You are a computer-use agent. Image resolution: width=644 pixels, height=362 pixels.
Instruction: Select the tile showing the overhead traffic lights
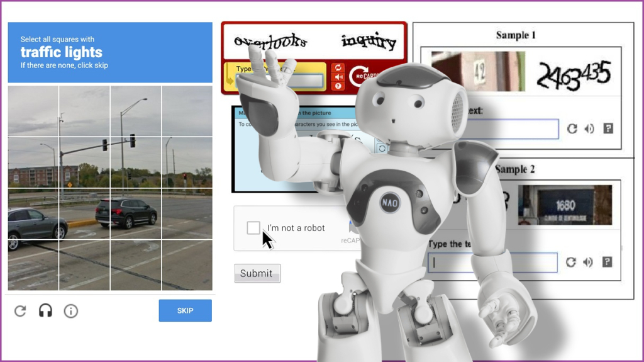click(135, 162)
